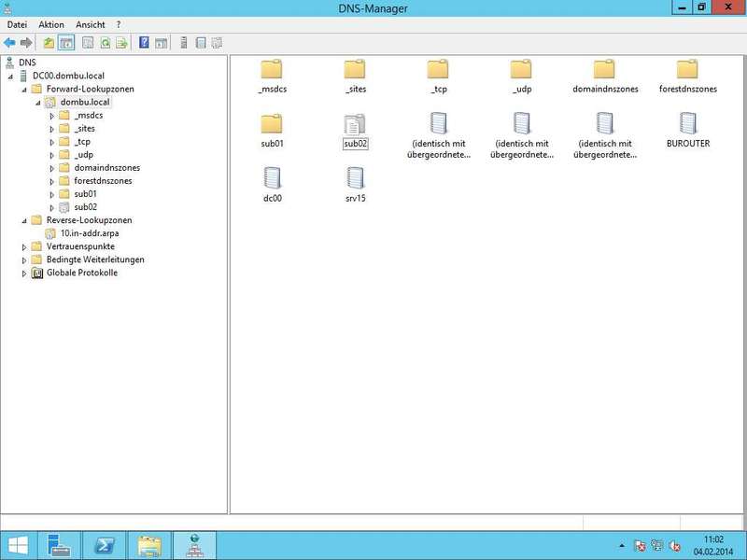Click the green Refresh toolbar icon
The height and width of the screenshot is (560, 747).
[105, 43]
